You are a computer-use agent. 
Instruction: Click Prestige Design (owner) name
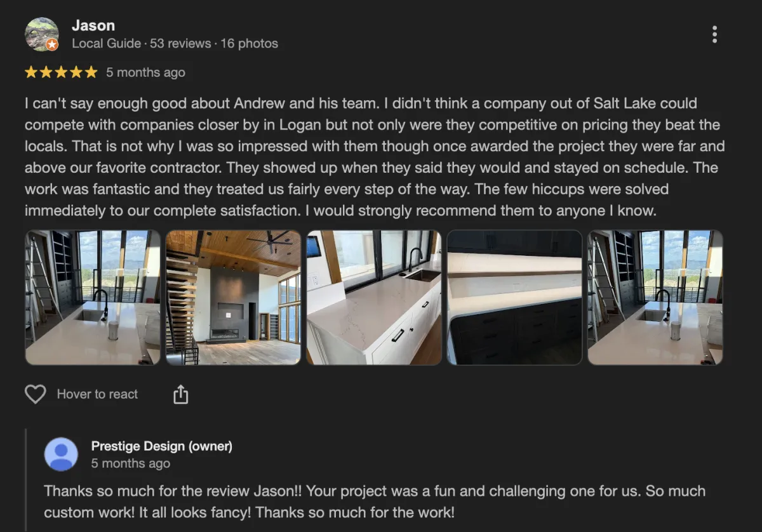[x=161, y=446]
